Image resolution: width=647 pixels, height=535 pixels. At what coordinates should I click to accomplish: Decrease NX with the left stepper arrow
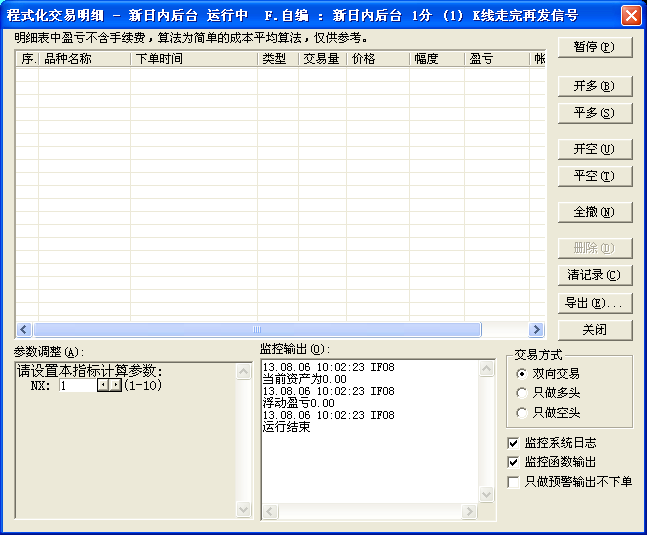point(103,385)
